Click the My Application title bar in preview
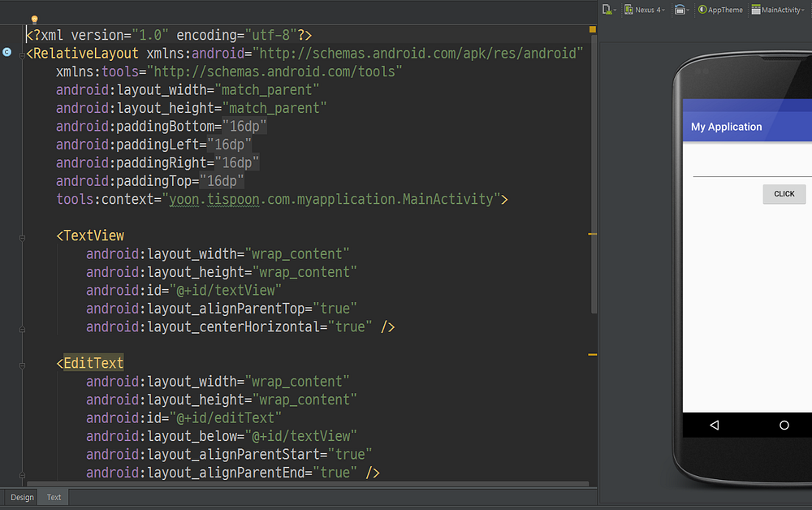Screen dimensions: 812x510 click(747, 127)
